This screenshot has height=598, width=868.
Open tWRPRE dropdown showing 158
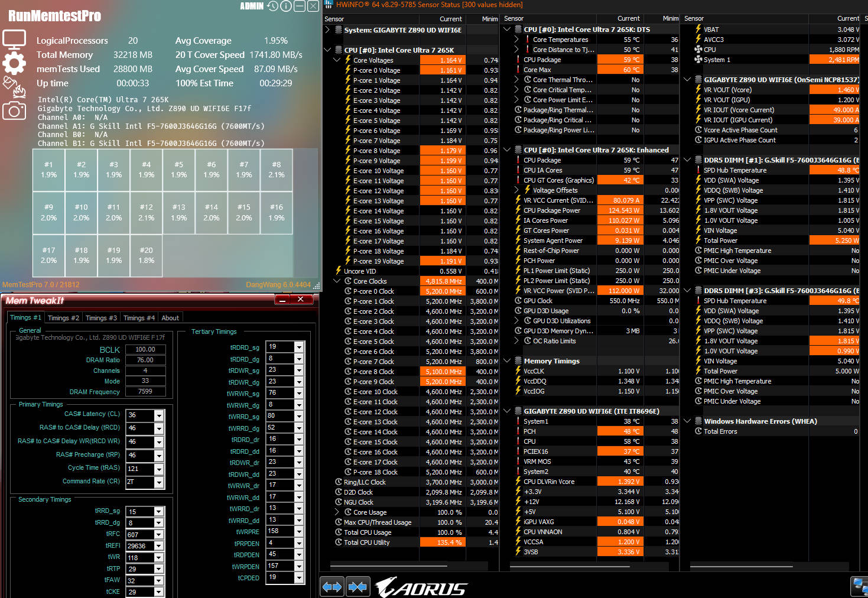pyautogui.click(x=299, y=532)
